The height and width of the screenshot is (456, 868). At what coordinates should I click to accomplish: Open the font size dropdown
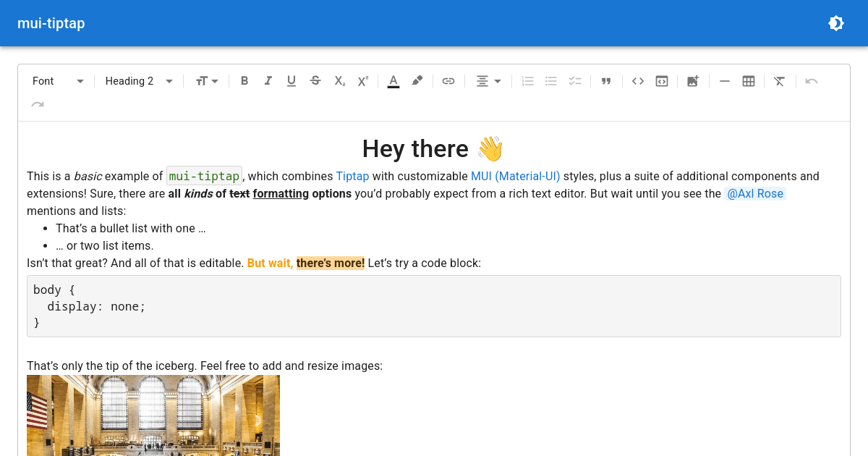pyautogui.click(x=207, y=81)
